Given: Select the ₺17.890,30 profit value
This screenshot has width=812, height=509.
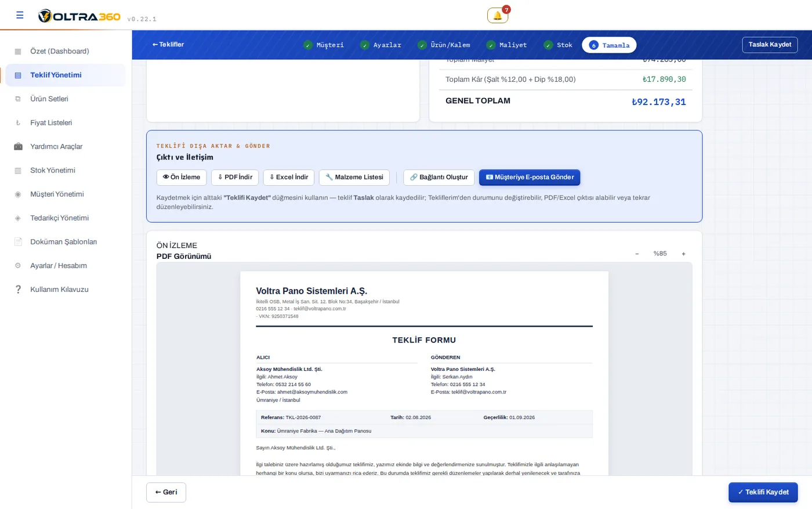Looking at the screenshot, I should click(664, 80).
